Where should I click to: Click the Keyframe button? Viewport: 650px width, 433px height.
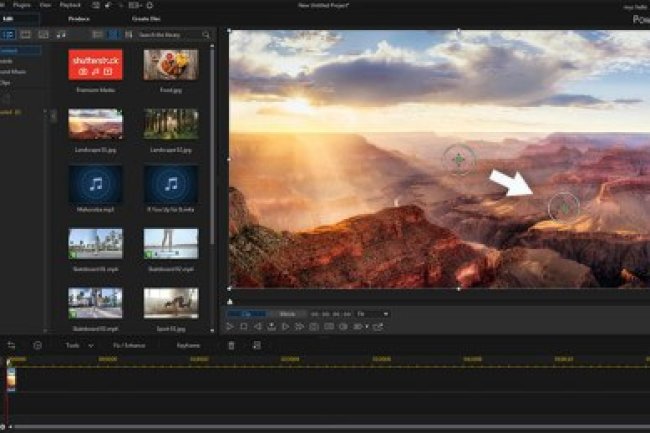point(187,345)
